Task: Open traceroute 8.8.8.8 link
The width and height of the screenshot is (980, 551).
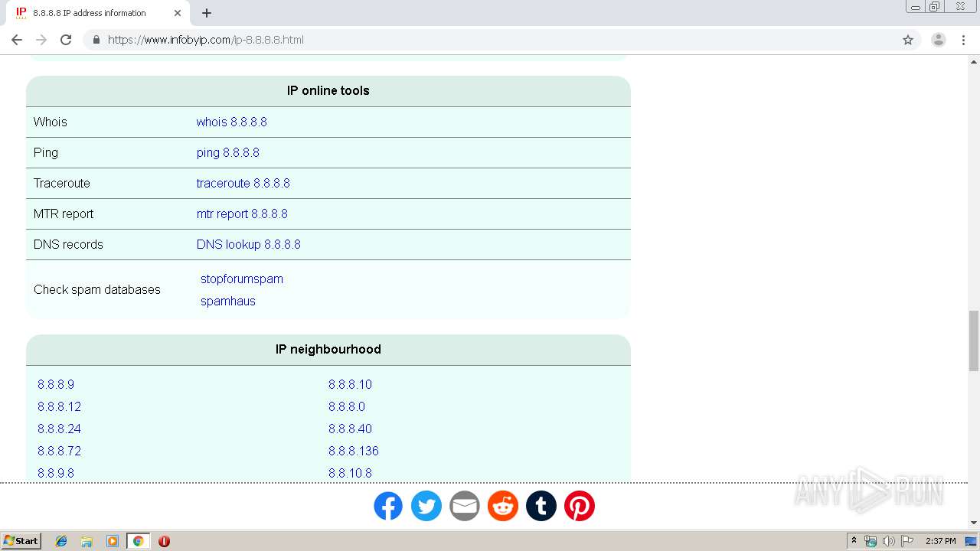Action: pos(243,183)
